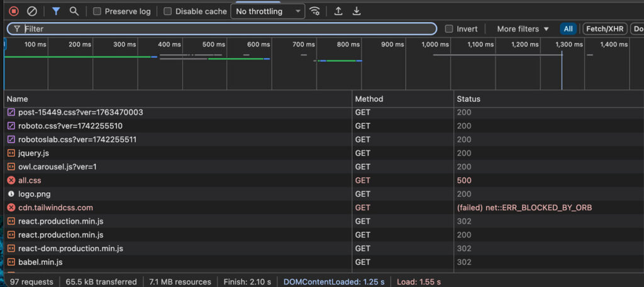The height and width of the screenshot is (287, 644).
Task: Select the jquery.js request row
Action: click(33, 153)
